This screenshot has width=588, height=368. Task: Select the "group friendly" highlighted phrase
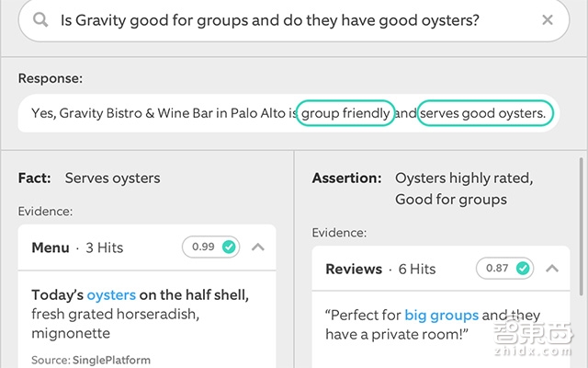point(346,114)
